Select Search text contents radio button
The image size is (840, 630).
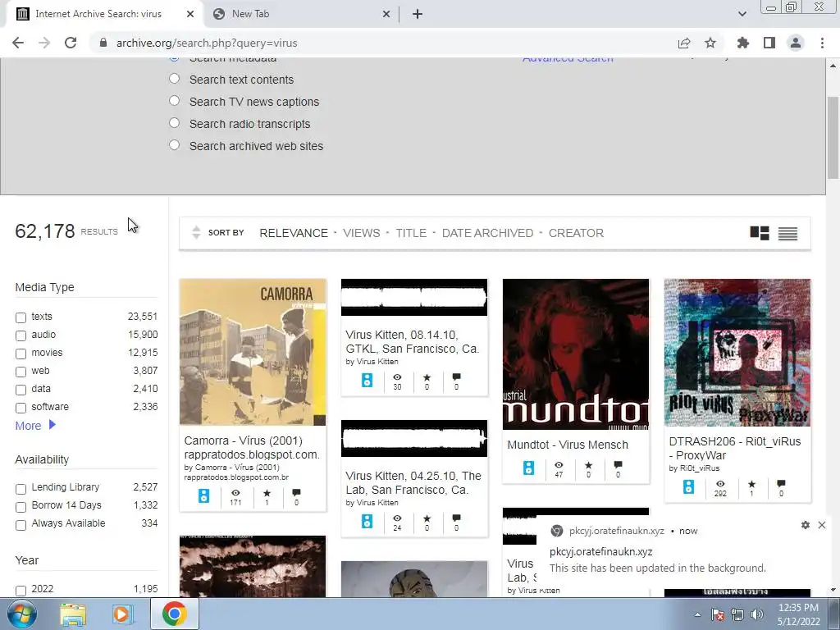click(174, 79)
